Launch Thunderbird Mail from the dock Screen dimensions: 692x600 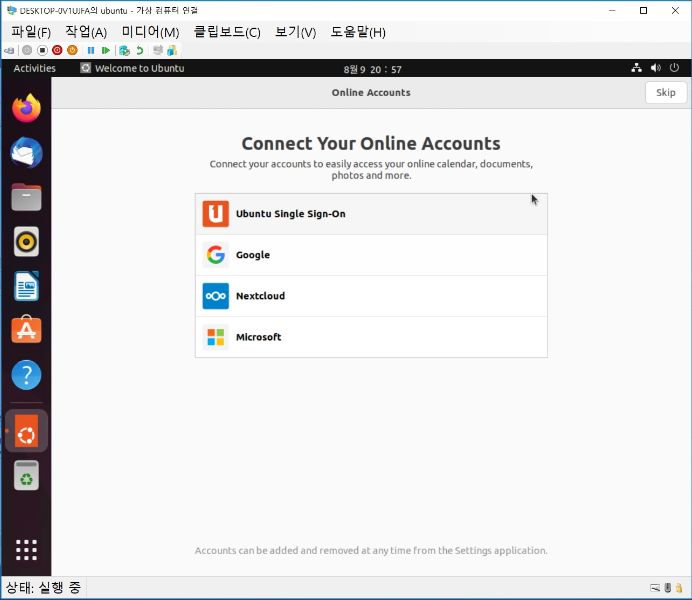click(x=26, y=153)
